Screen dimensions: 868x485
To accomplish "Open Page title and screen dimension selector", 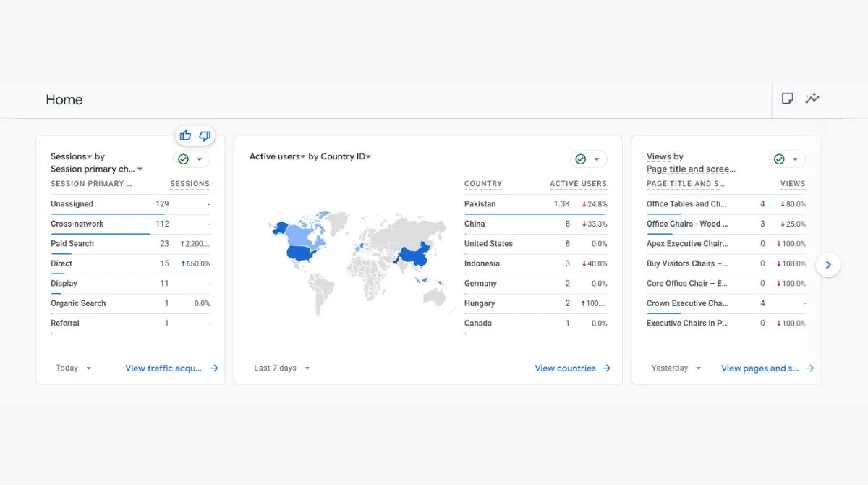I will coord(691,169).
